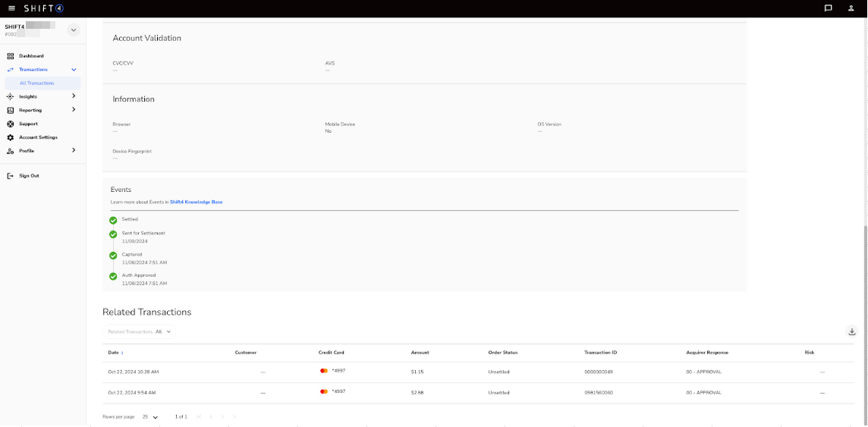Collapse the Transactions menu chevron
The width and height of the screenshot is (868, 427).
pyautogui.click(x=74, y=70)
